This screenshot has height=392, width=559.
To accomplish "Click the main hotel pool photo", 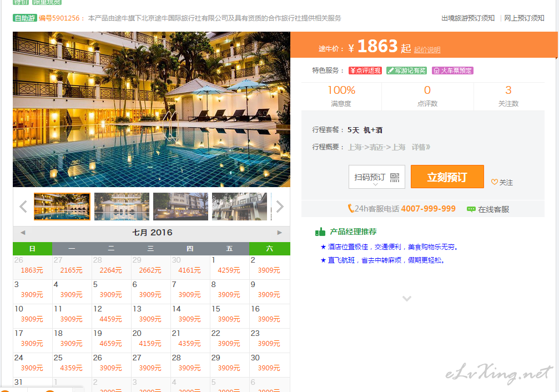I will (152, 109).
